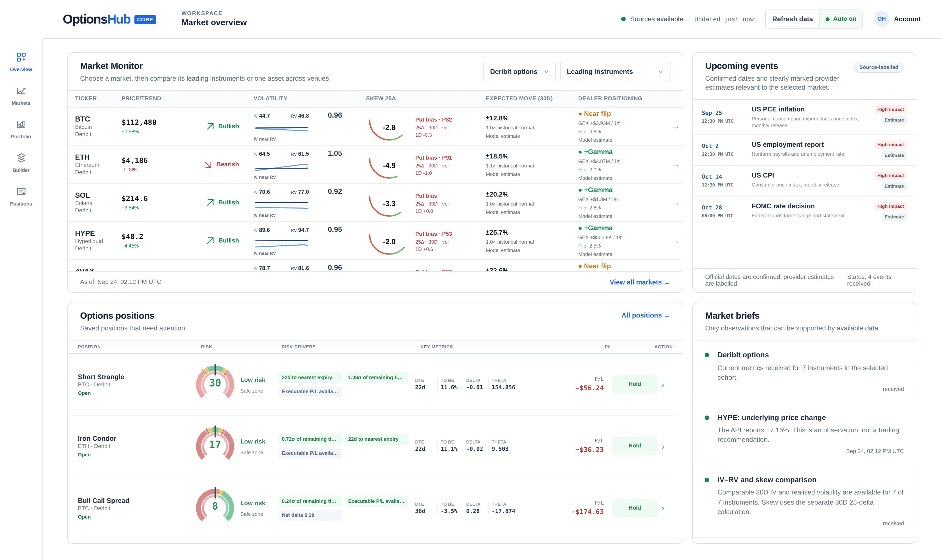Click the High impact tag on US CPI
The image size is (941, 560).
click(x=890, y=176)
